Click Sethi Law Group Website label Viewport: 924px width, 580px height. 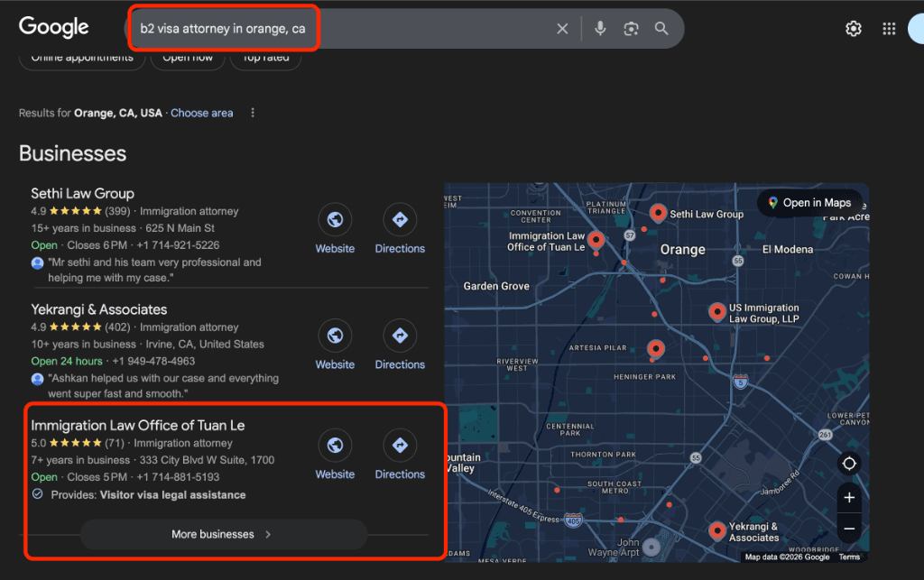tap(335, 248)
